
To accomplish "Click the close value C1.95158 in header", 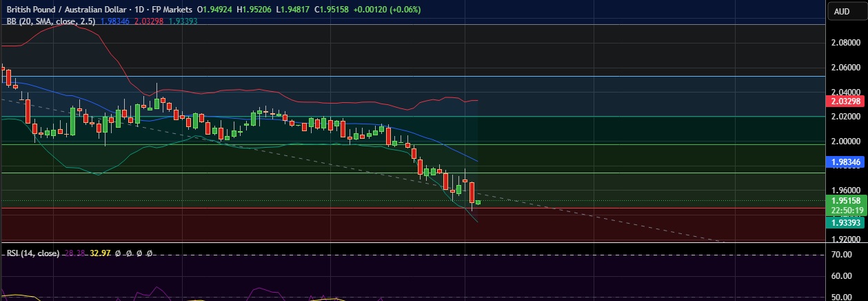I will [331, 10].
